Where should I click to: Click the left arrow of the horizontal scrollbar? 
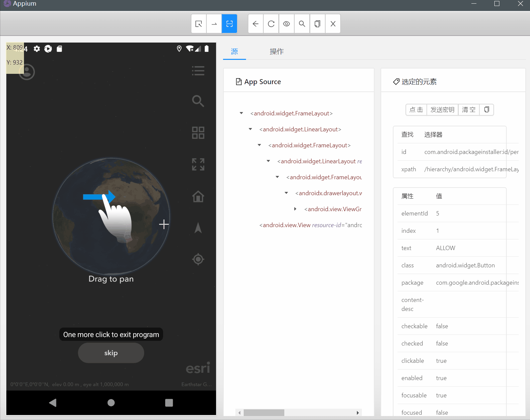click(239, 413)
